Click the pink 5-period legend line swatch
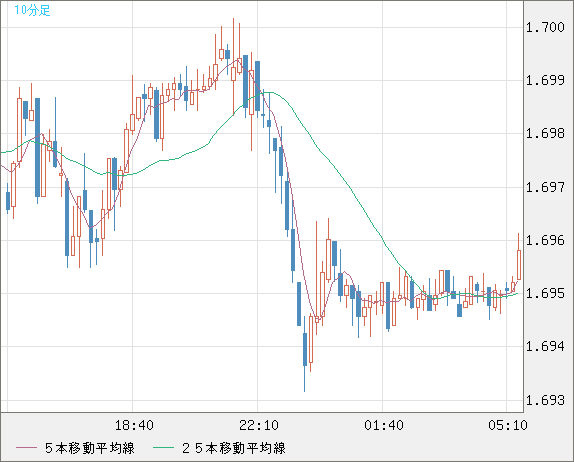This screenshot has width=574, height=462. (26, 448)
